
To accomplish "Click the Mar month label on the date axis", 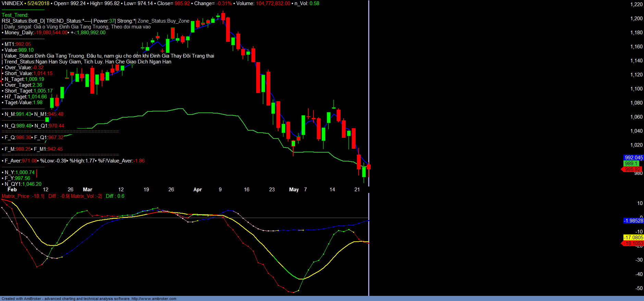I will [87, 190].
